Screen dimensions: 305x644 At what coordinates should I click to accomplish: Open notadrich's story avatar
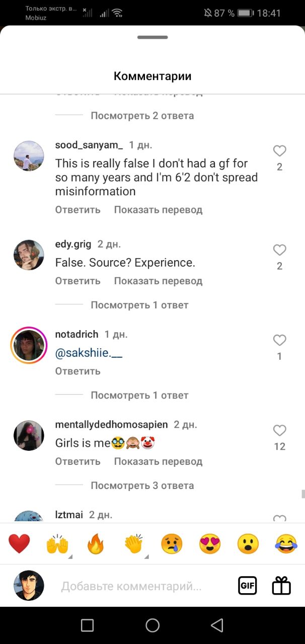click(29, 345)
